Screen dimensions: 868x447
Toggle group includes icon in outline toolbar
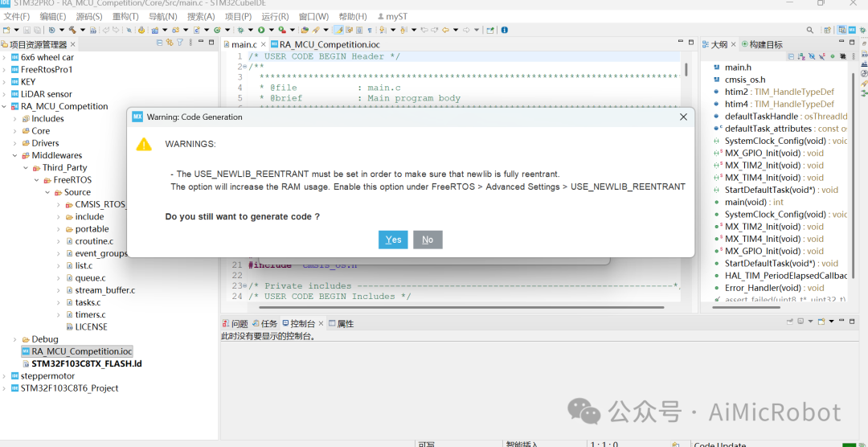pos(843,56)
